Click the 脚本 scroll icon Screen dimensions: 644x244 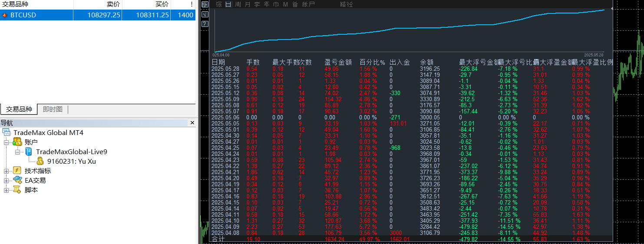point(17,190)
